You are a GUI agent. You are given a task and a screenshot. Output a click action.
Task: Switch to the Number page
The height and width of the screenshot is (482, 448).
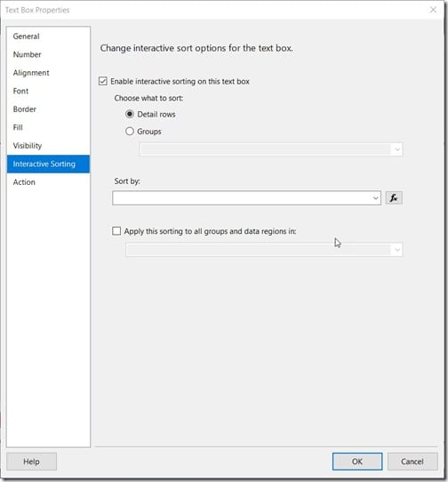pyautogui.click(x=48, y=54)
